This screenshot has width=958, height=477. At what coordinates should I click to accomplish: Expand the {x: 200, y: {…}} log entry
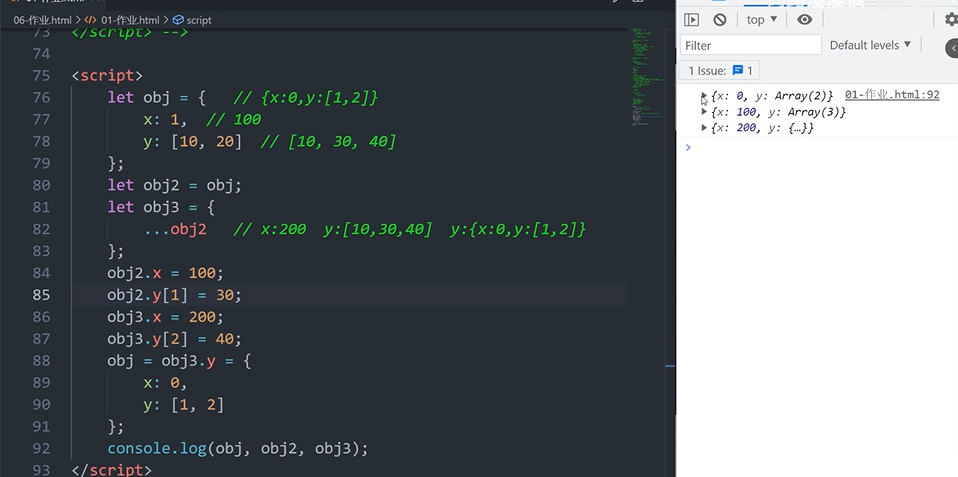704,128
